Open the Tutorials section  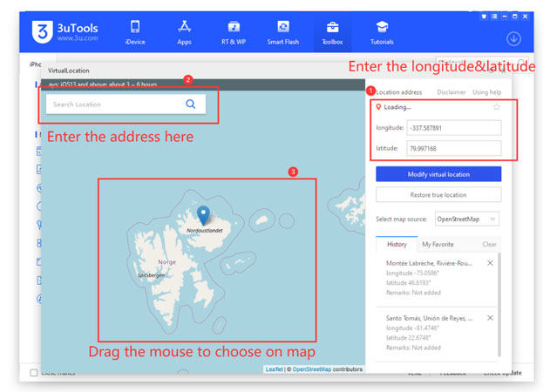tap(382, 31)
